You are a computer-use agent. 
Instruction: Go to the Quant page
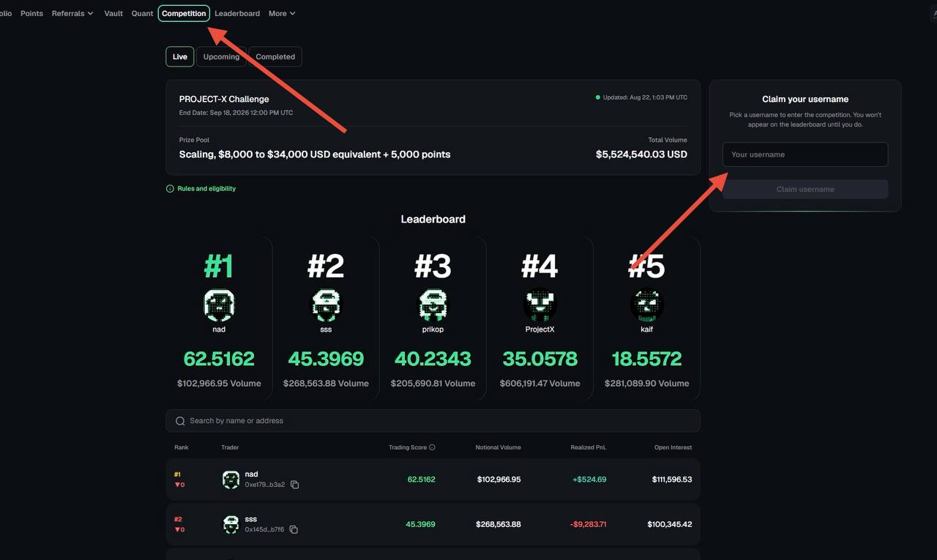point(142,13)
